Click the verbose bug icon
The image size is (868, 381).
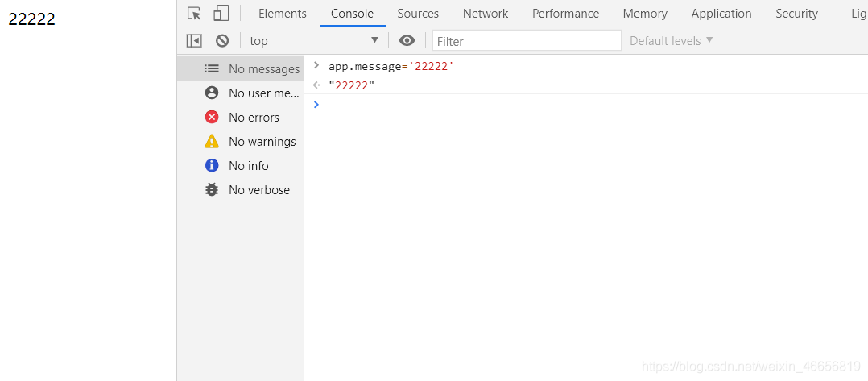(x=212, y=190)
